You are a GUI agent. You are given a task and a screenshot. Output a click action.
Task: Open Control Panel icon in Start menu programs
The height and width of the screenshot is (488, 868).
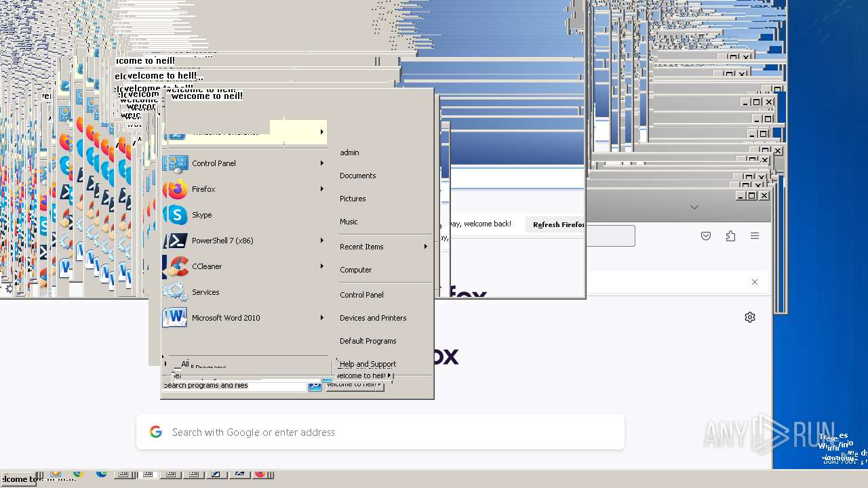coord(175,163)
